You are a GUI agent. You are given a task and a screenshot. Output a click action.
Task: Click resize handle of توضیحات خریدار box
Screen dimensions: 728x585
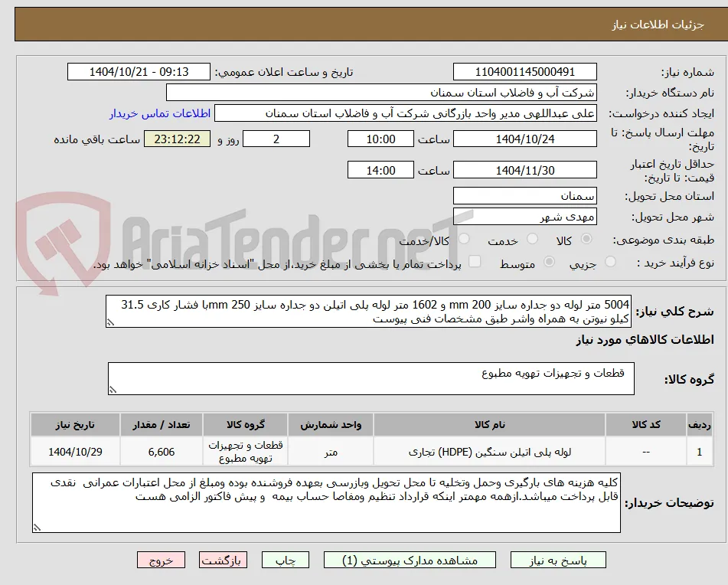click(37, 528)
